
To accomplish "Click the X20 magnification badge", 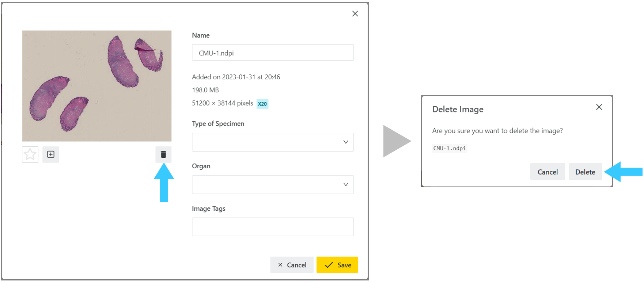I will [x=262, y=104].
